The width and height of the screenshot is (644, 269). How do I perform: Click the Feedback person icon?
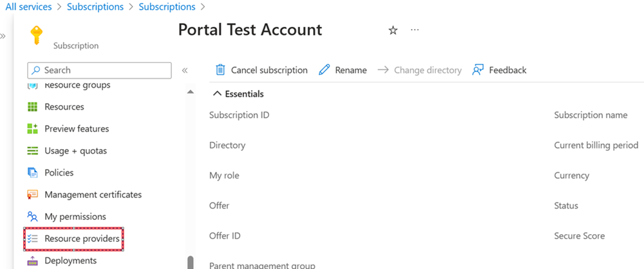tap(478, 70)
